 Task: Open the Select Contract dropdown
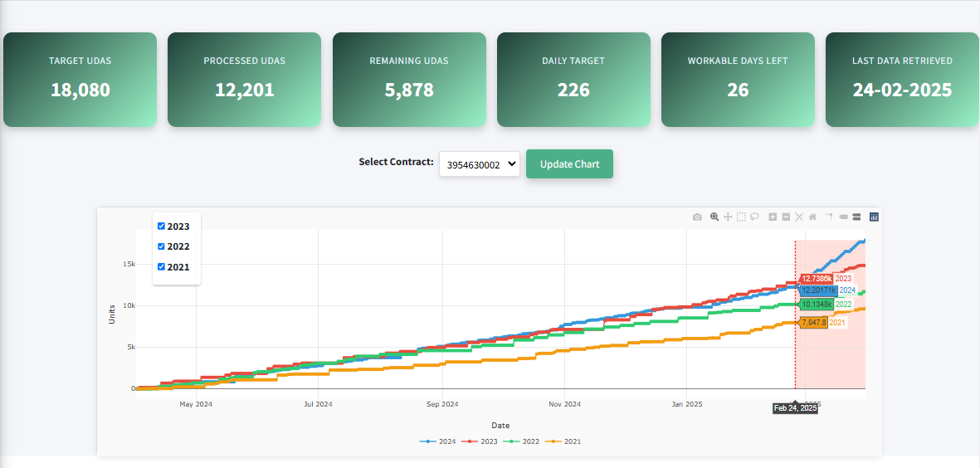[479, 164]
